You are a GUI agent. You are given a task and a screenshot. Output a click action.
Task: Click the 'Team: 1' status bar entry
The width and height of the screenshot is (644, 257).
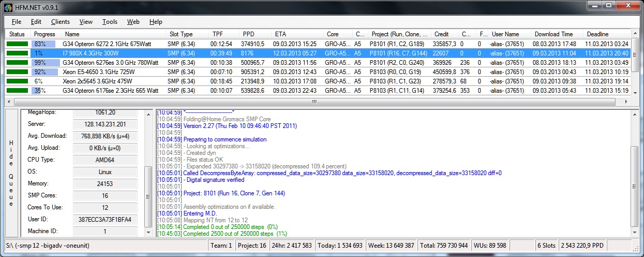(x=221, y=246)
